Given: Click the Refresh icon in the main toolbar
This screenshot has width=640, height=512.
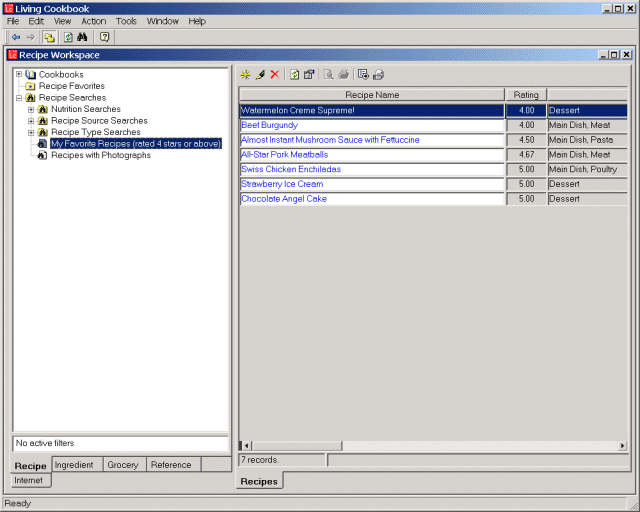Looking at the screenshot, I should point(68,38).
